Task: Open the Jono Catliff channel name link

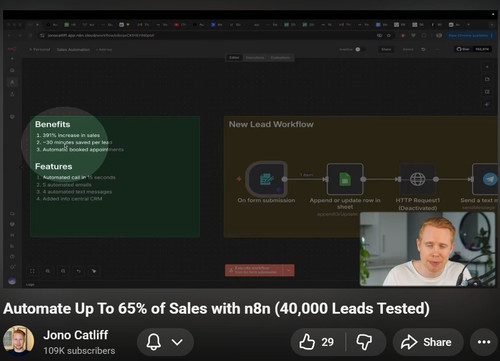Action: [76, 335]
